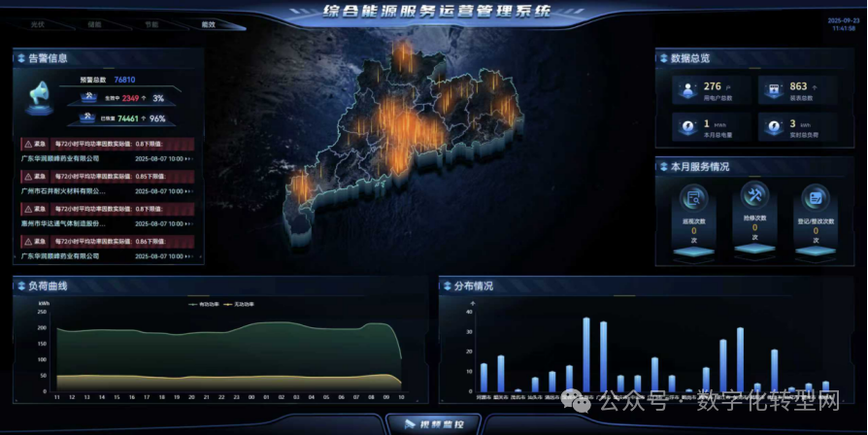Click the 实时总负荷 icon
868x435 pixels.
coord(774,127)
